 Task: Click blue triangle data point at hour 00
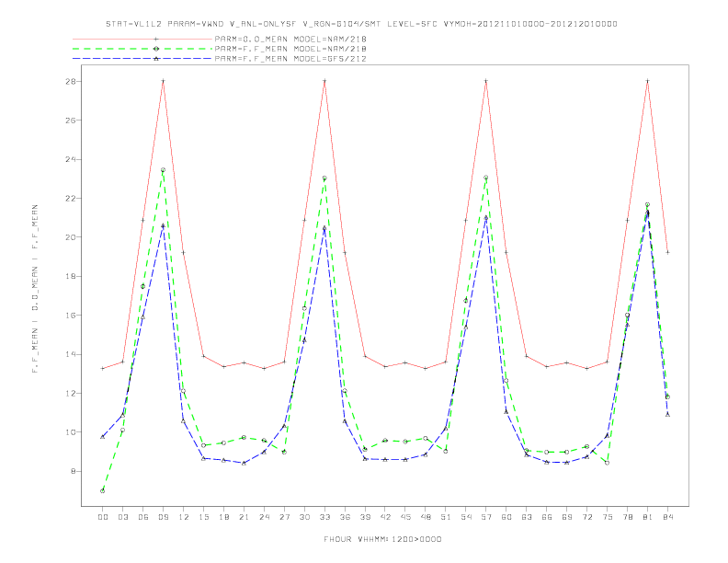103,437
